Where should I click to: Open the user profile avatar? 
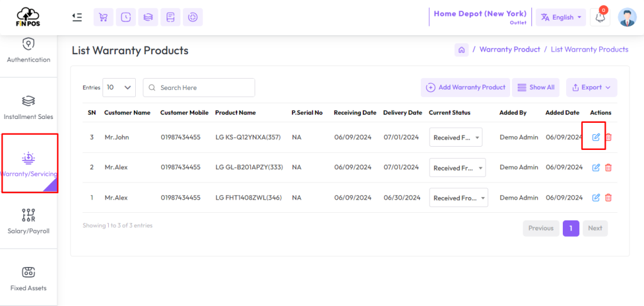click(x=627, y=17)
